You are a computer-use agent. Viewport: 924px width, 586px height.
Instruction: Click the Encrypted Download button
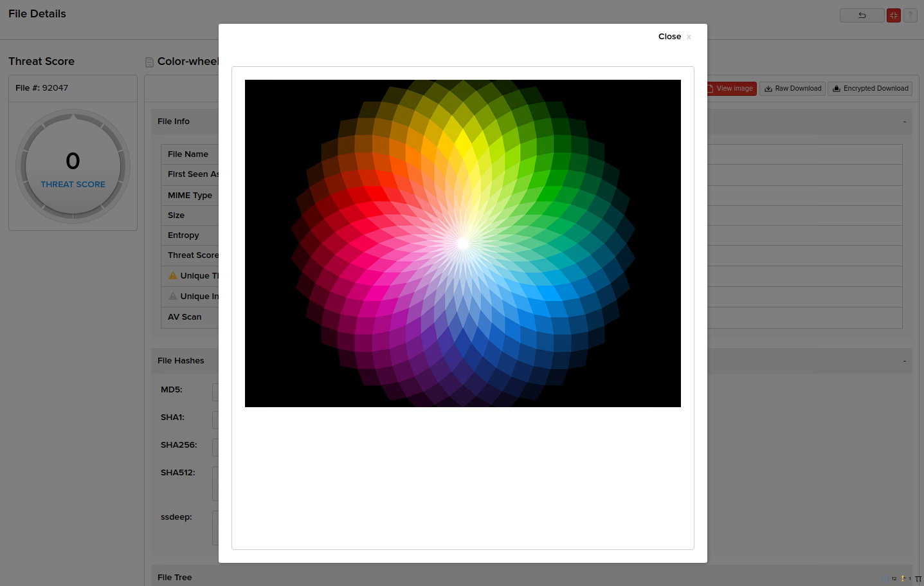(870, 89)
